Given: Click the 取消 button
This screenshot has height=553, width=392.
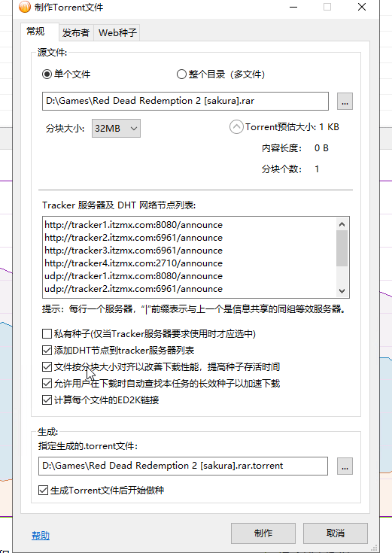Looking at the screenshot, I should pyautogui.click(x=335, y=533).
